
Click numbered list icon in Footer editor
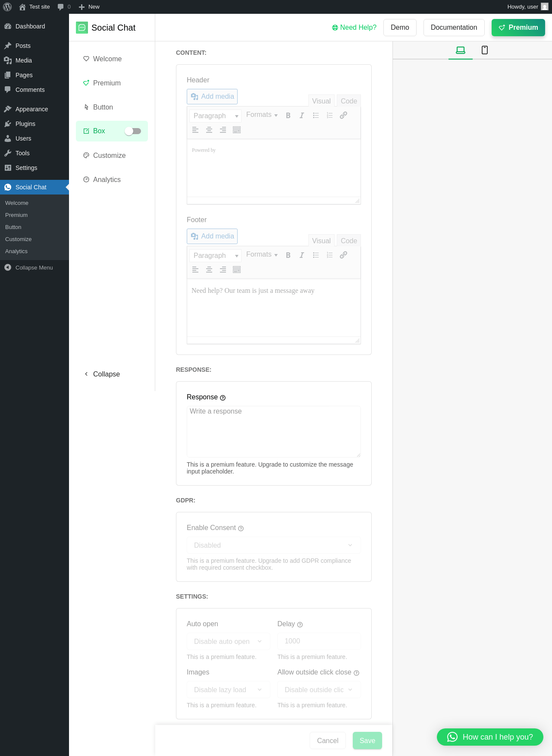pyautogui.click(x=329, y=255)
